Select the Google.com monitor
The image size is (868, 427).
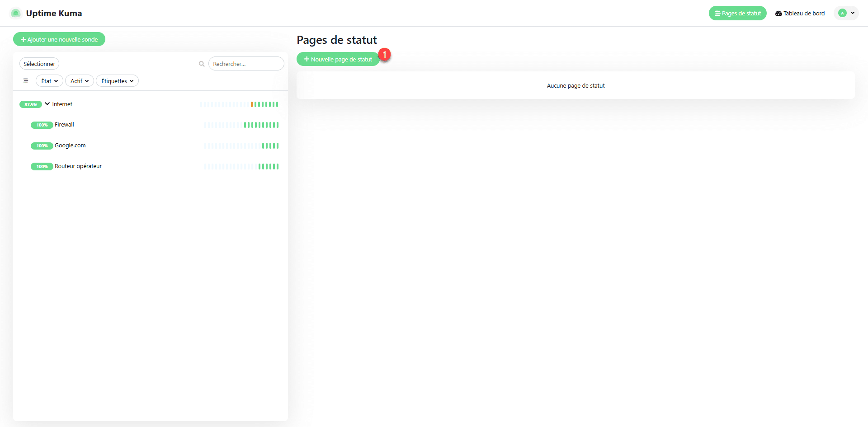tap(70, 145)
